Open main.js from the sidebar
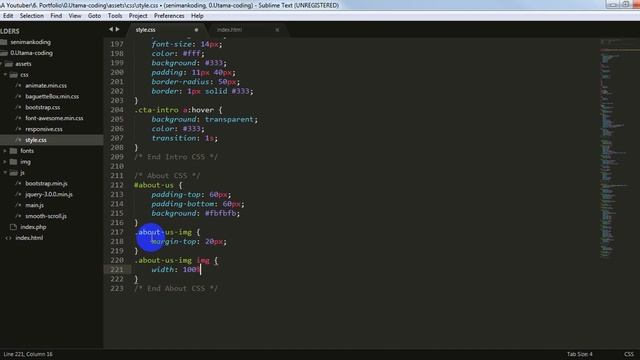This screenshot has width=640, height=360. click(x=34, y=205)
